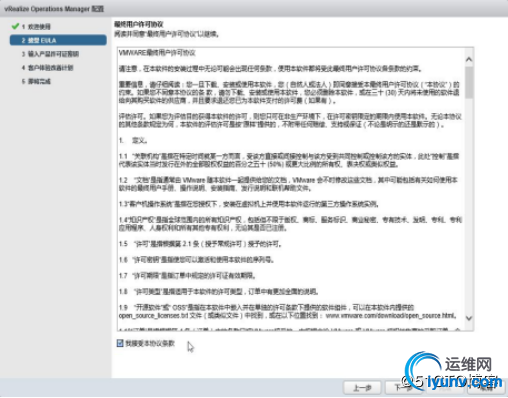
Task: Click paragraph 1.5 referencing section 2.1
Action: point(200,244)
